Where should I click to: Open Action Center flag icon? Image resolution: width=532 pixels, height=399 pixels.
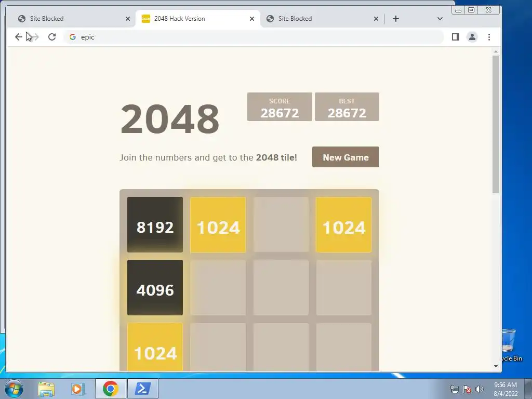(467, 389)
